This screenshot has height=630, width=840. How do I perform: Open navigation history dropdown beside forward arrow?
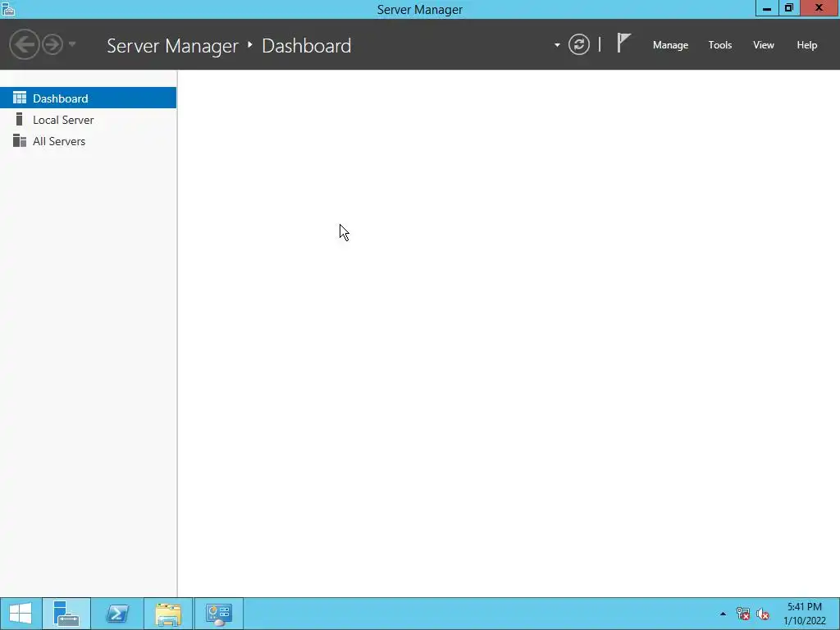pyautogui.click(x=72, y=44)
